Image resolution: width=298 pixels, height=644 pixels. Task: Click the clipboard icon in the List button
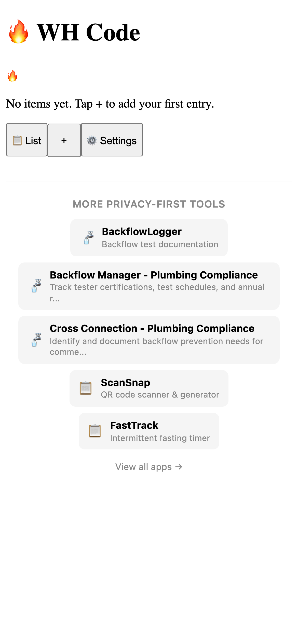[x=17, y=140]
